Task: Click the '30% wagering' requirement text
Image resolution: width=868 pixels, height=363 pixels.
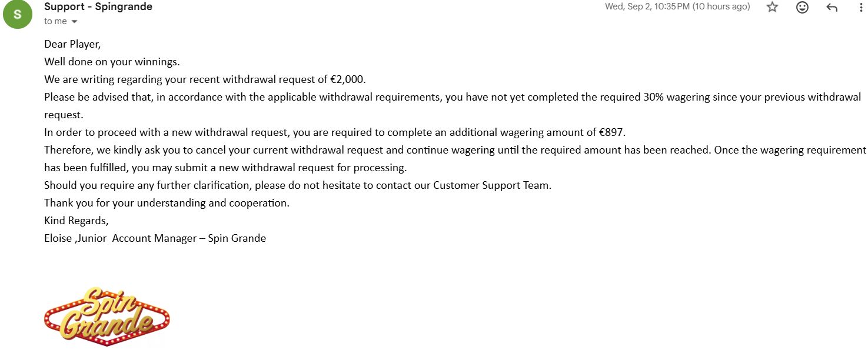Action: 677,97
